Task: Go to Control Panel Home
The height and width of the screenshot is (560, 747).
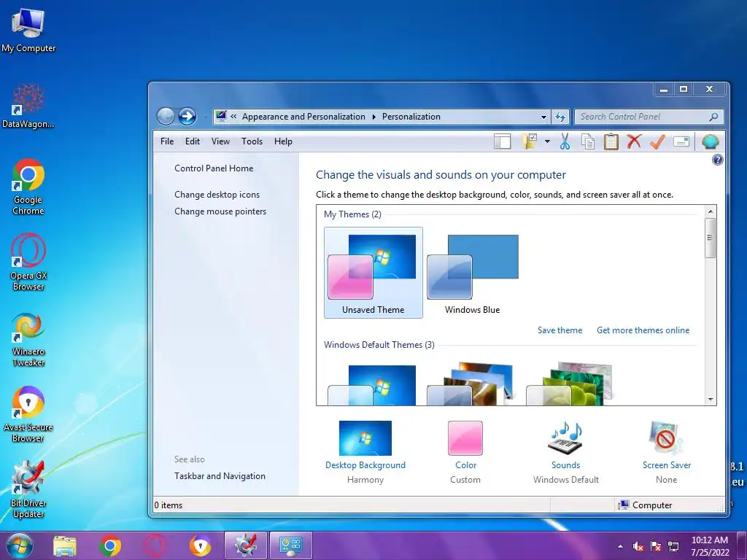Action: 214,168
